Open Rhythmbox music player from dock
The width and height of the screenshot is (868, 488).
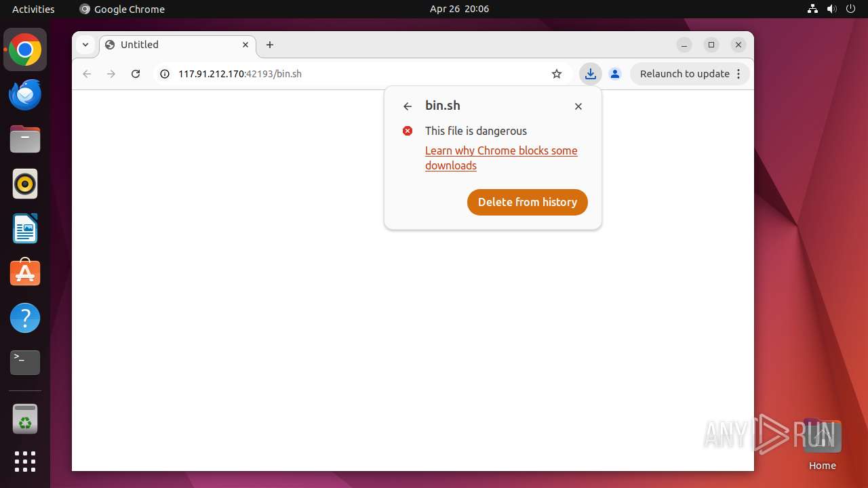pos(25,184)
